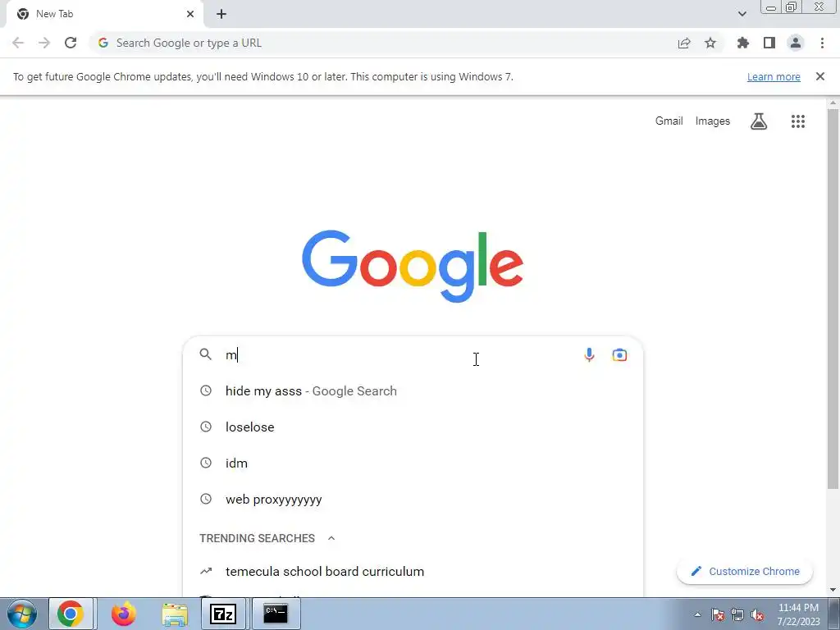Screen dimensions: 840x630
Task: Open 7-Zip from the taskbar
Action: tap(223, 614)
